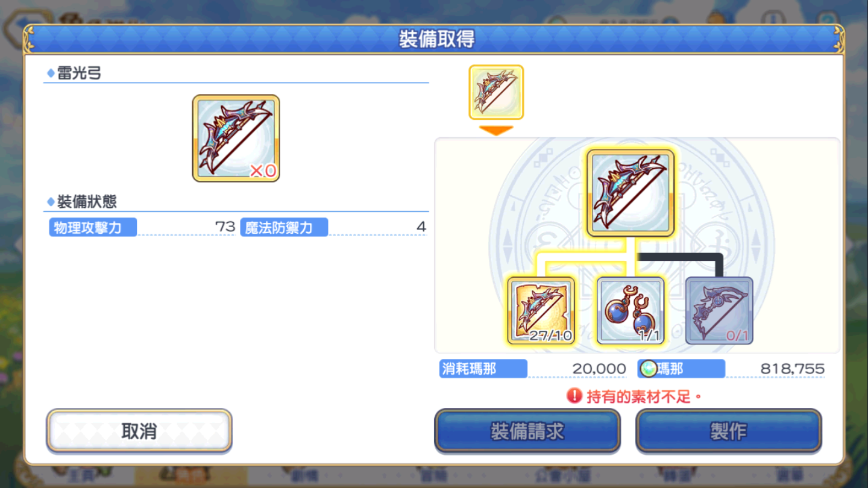Click the red exclamation warning icon

pos(574,396)
